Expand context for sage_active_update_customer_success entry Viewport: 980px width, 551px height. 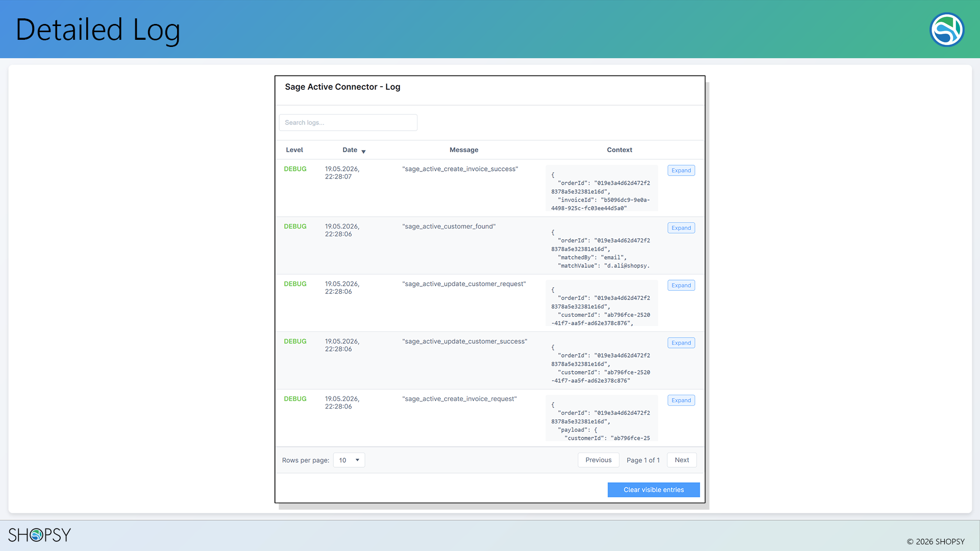681,343
